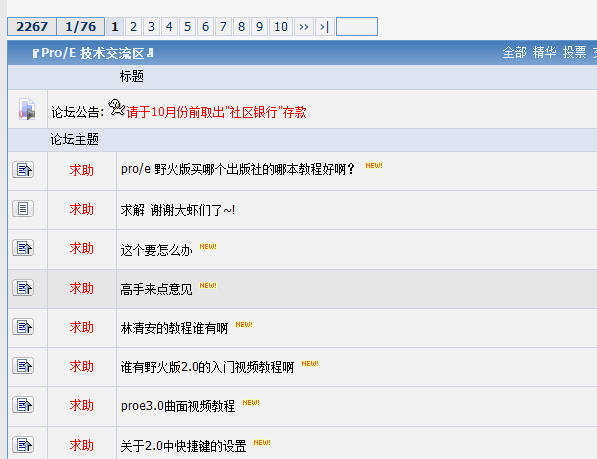This screenshot has height=459, width=597.
Task: Click the 论坛公告: label
Action: [78, 112]
